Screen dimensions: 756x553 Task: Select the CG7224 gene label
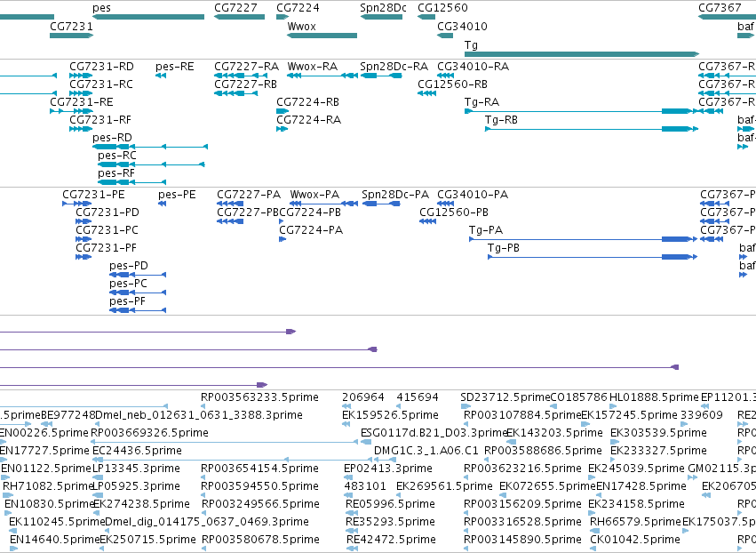pyautogui.click(x=298, y=8)
